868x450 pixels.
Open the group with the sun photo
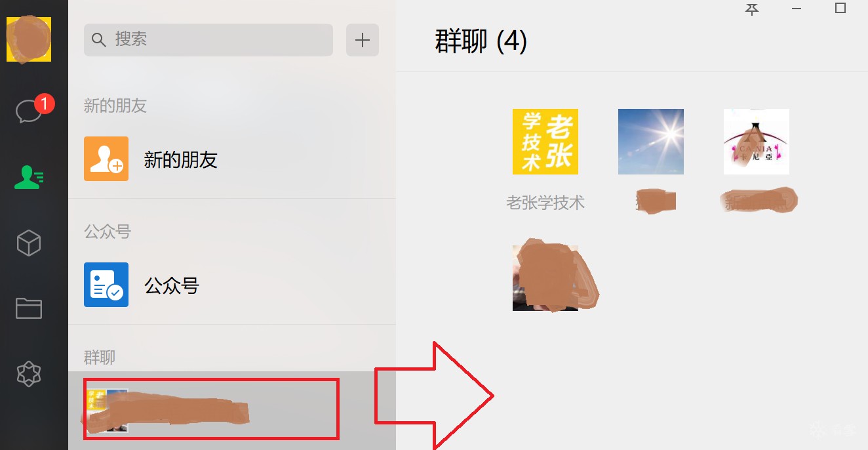pos(651,142)
